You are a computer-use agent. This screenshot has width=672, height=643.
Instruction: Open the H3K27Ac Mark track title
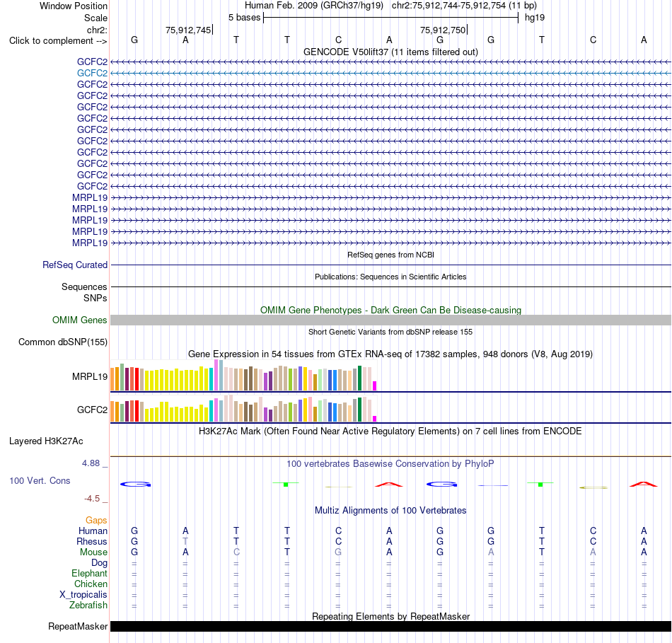pyautogui.click(x=390, y=431)
